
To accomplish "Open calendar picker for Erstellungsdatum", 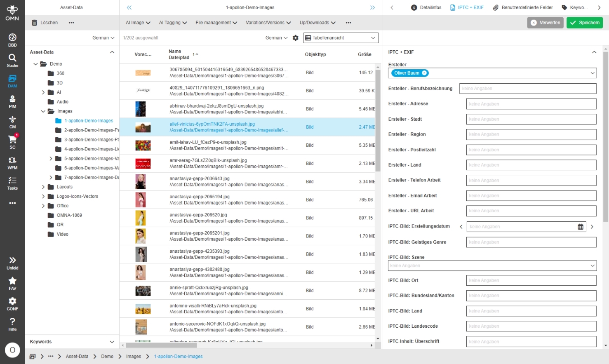I will [x=581, y=227].
